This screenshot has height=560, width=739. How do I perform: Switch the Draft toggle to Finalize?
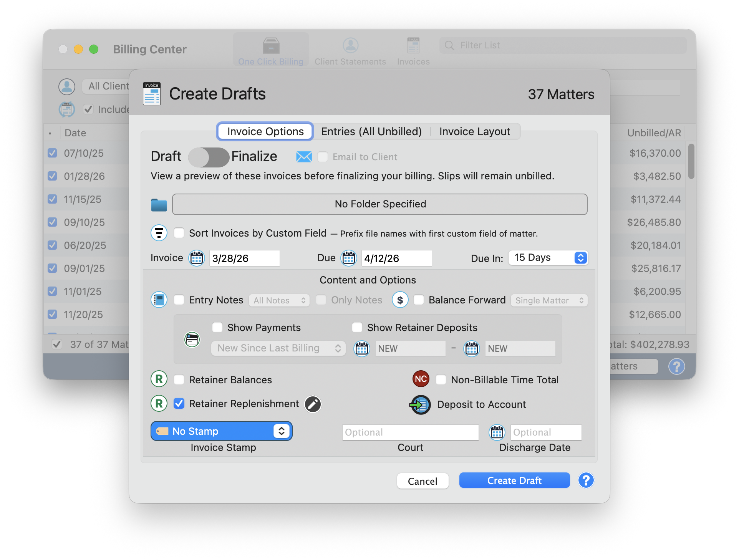[209, 157]
